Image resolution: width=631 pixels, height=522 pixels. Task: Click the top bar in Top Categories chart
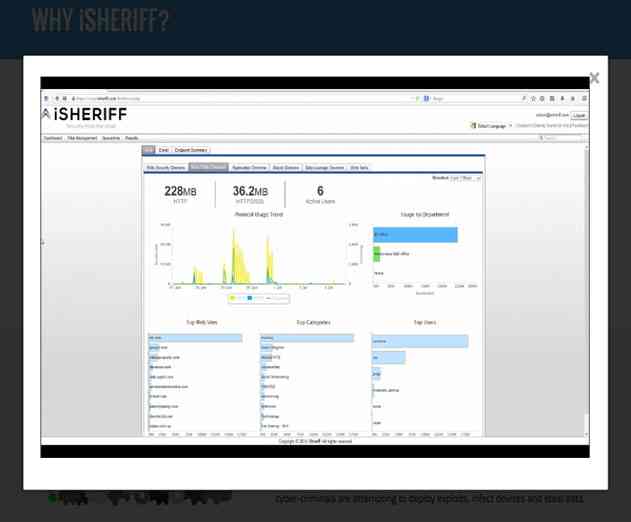(307, 338)
